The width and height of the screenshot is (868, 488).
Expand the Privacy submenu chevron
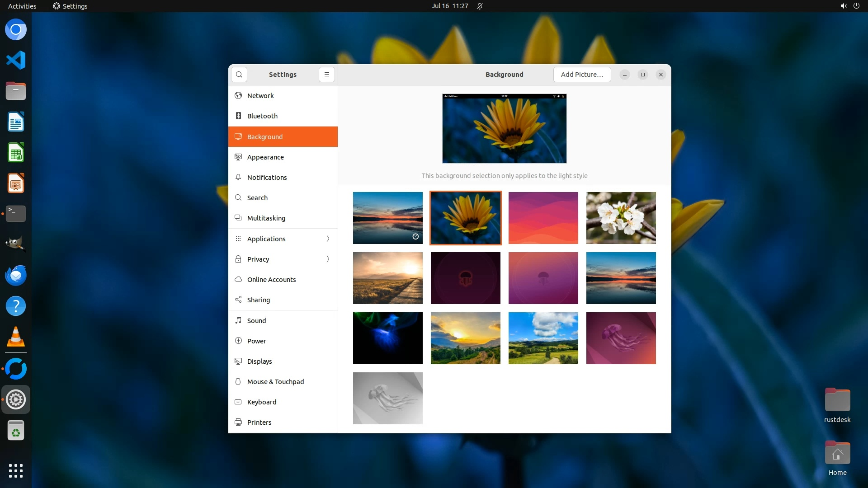coord(328,259)
